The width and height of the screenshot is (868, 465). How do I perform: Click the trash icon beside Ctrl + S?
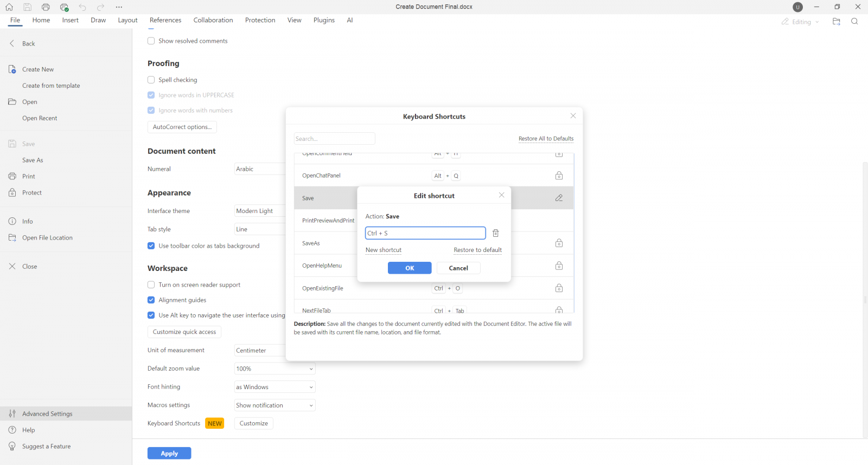point(495,233)
